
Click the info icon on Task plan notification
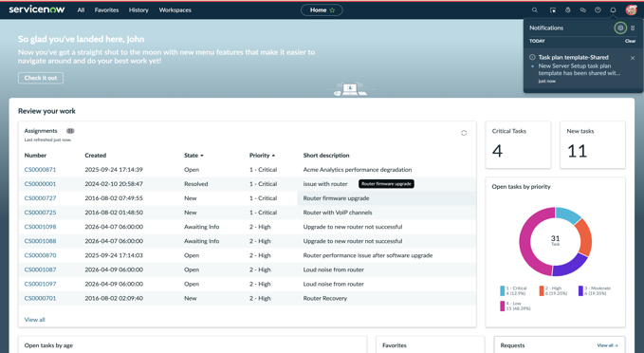click(x=532, y=57)
